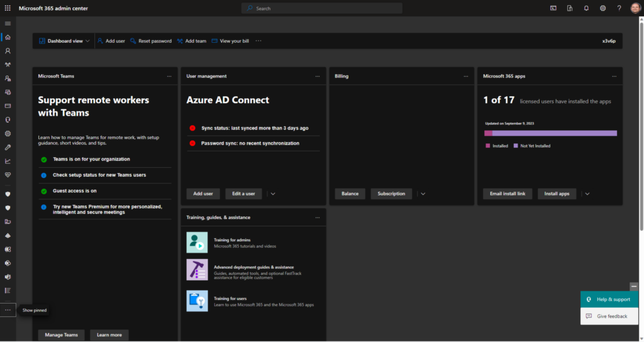The image size is (644, 342).
Task: Click the Balance button
Action: [x=350, y=194]
